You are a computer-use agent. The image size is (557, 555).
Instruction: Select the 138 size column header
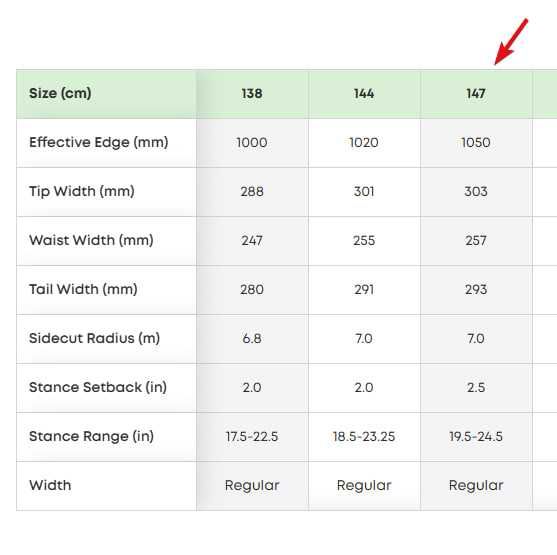click(x=252, y=94)
